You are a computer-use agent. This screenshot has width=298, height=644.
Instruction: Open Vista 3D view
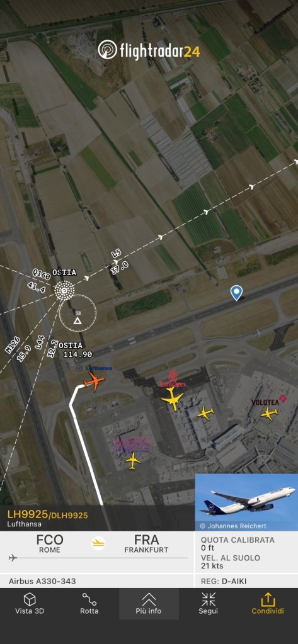pyautogui.click(x=30, y=603)
